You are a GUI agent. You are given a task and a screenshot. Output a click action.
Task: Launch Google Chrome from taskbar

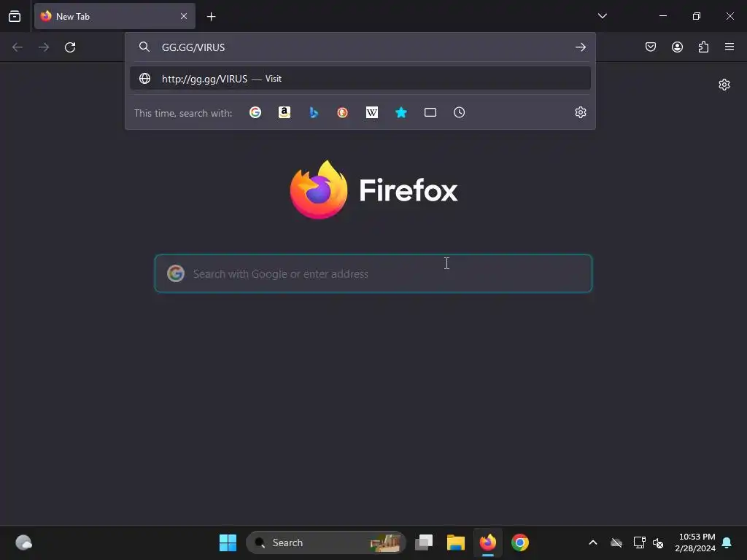point(519,542)
